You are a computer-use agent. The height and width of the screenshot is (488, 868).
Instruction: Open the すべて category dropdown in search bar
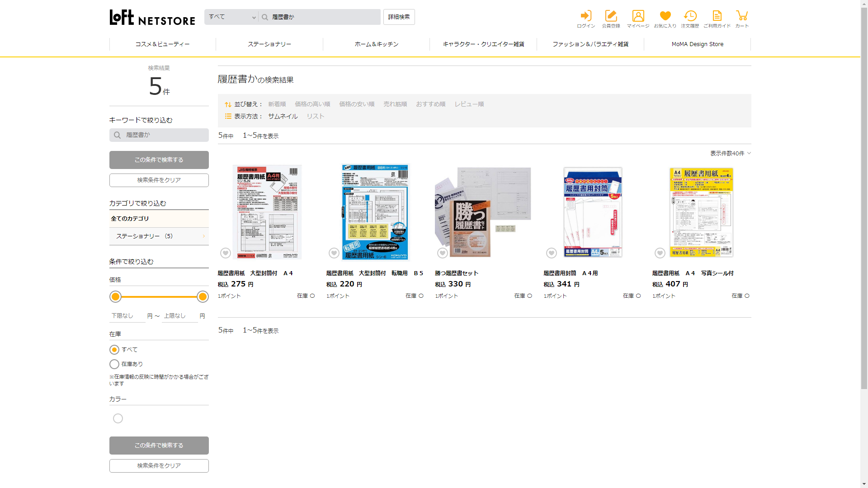pyautogui.click(x=231, y=17)
